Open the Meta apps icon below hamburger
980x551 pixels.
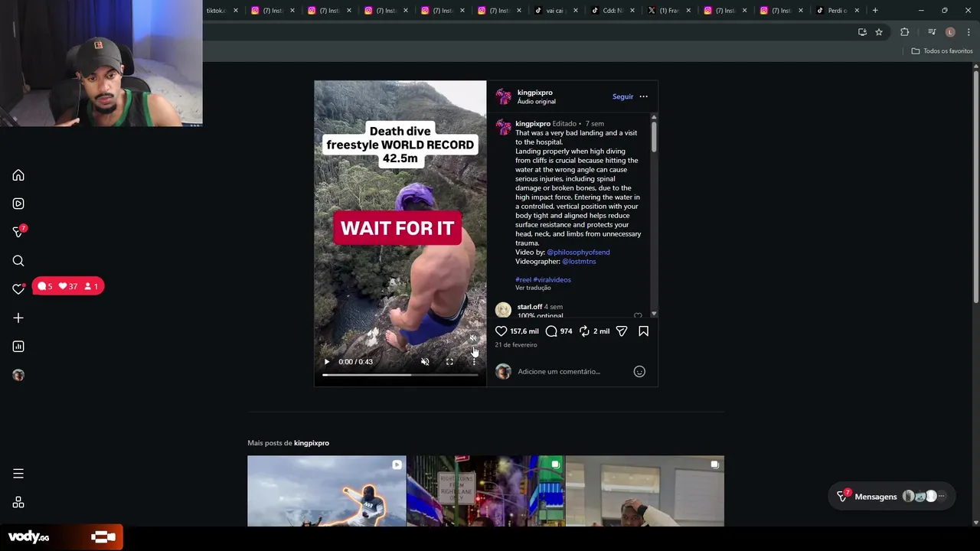(x=18, y=503)
